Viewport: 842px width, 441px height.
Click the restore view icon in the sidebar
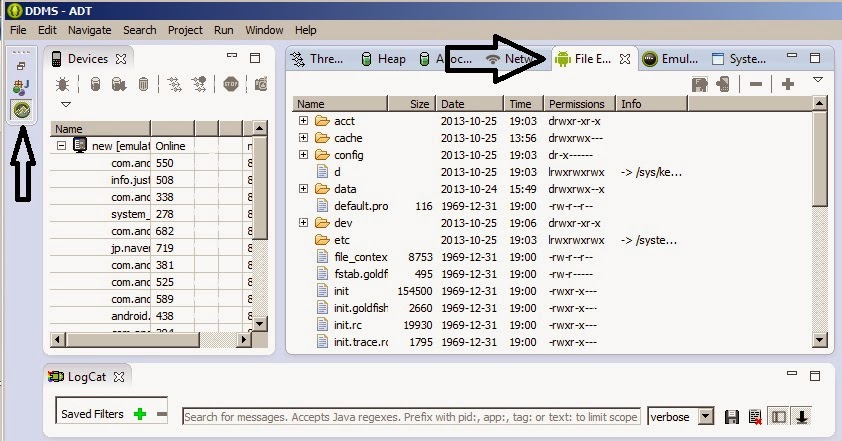pos(21,66)
